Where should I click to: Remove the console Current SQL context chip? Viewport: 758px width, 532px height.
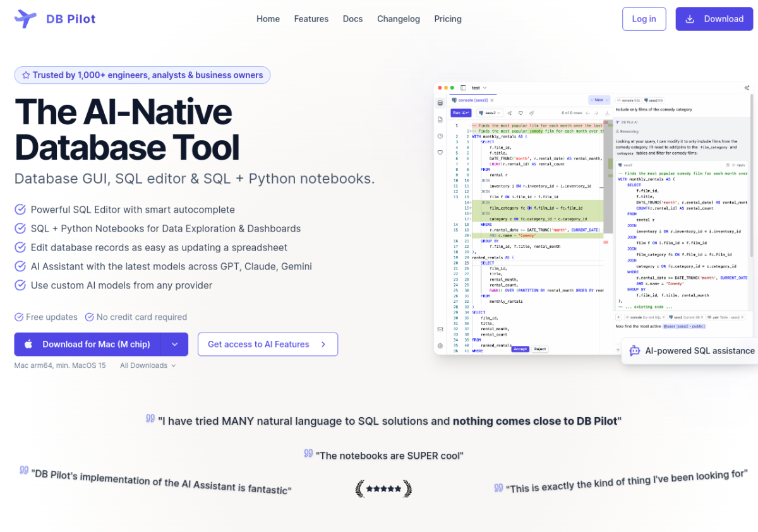663,317
